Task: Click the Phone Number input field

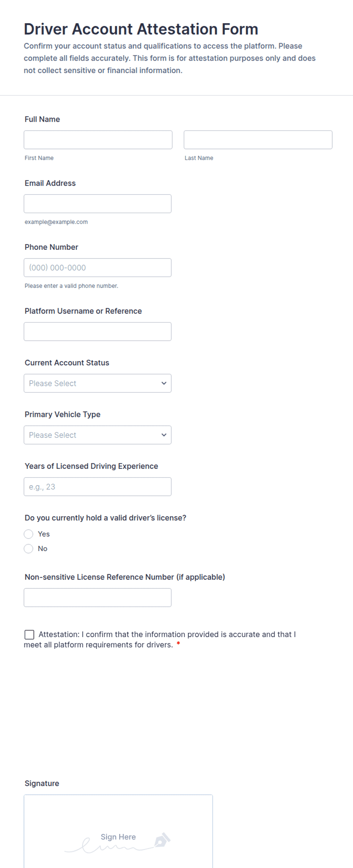Action: click(x=98, y=268)
